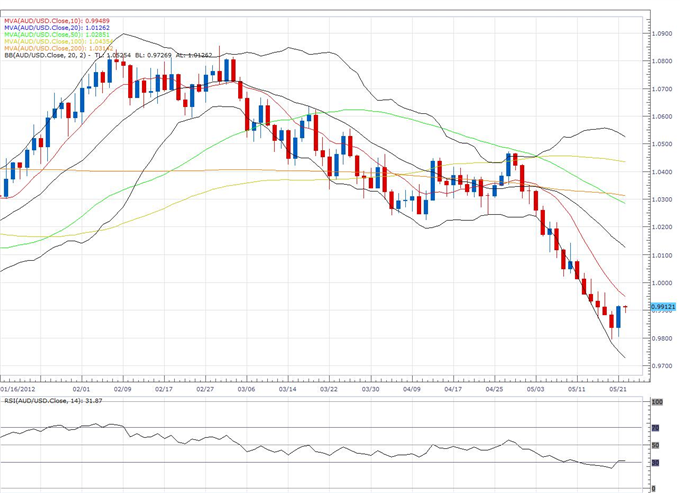Click the 04/09 date marker
The height and width of the screenshot is (493, 680).
tap(410, 390)
